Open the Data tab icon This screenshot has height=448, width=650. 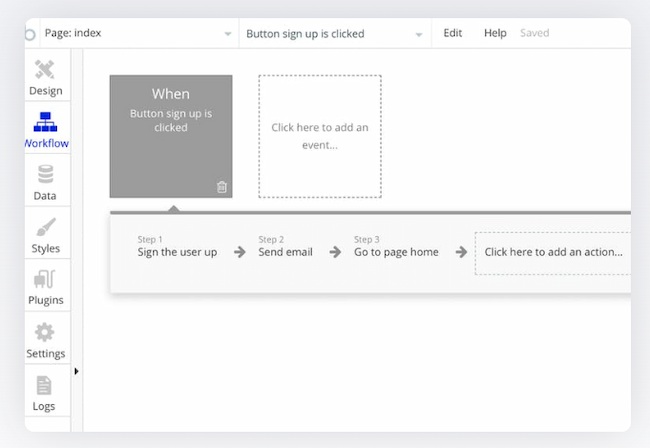pyautogui.click(x=45, y=176)
